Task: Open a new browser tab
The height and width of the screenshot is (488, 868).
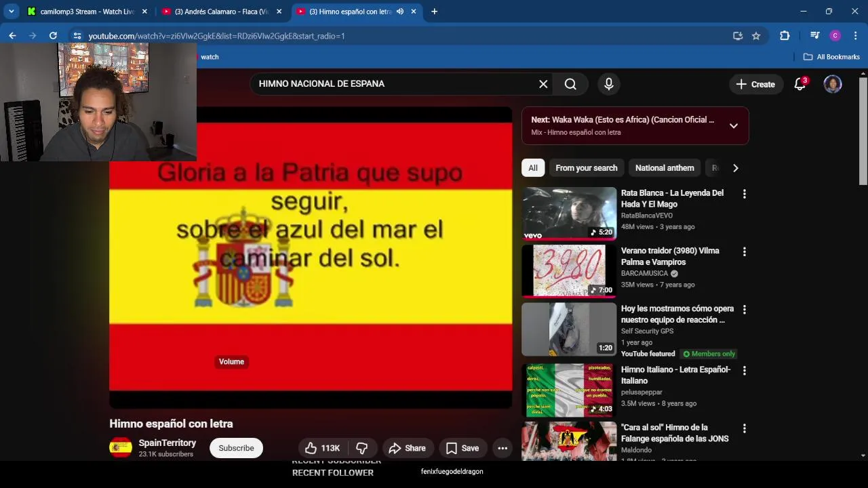Action: pos(434,12)
